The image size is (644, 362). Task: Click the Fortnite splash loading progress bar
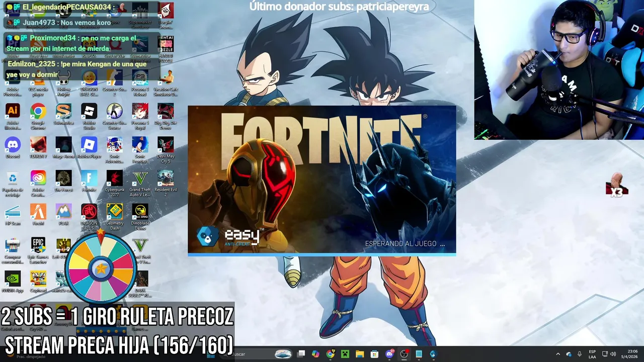[x=322, y=254]
